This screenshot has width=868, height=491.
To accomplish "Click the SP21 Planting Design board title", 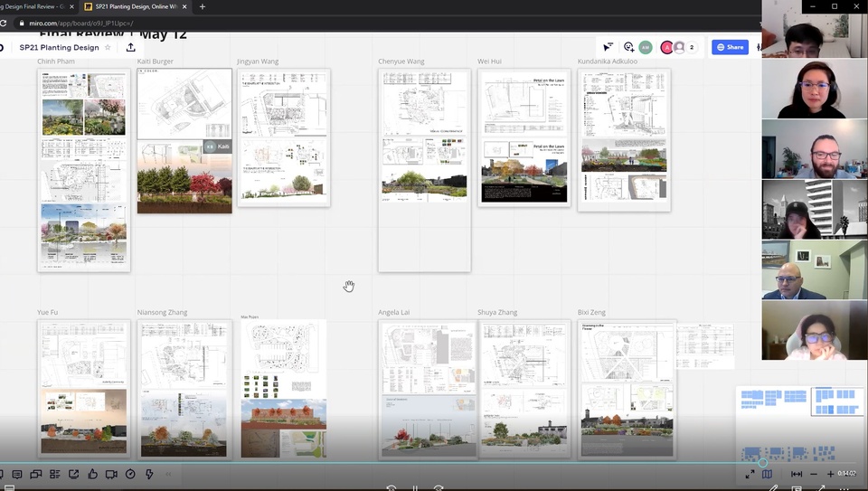I will click(60, 48).
